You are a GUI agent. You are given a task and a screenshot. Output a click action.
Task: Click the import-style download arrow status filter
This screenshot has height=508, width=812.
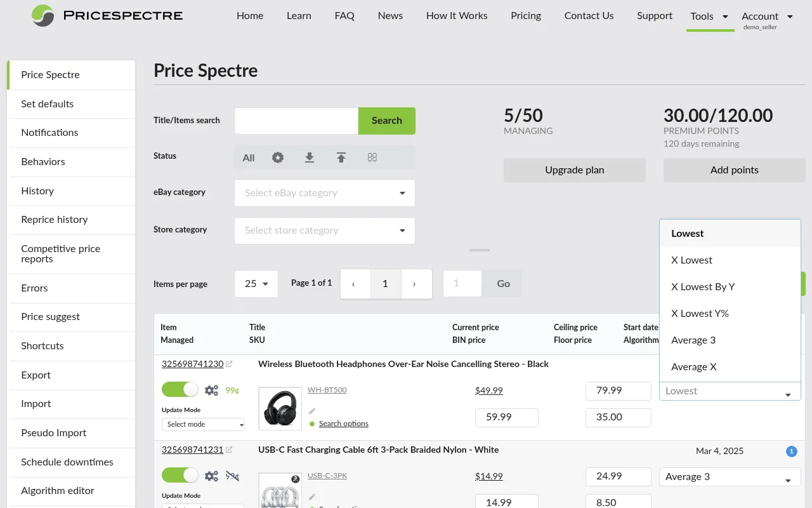pyautogui.click(x=310, y=157)
